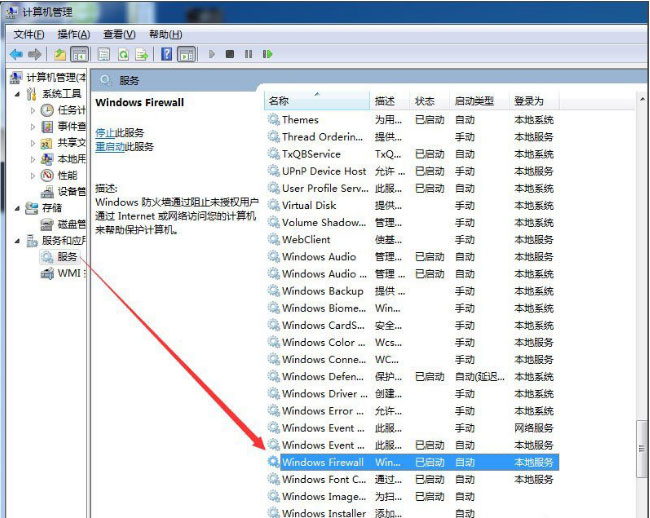Toggle the action pane toolbar icon
Image resolution: width=650 pixels, height=518 pixels.
coord(187,54)
